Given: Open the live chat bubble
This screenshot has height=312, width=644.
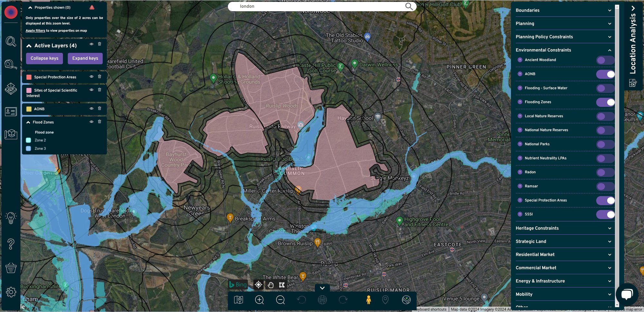Looking at the screenshot, I should pos(627,294).
